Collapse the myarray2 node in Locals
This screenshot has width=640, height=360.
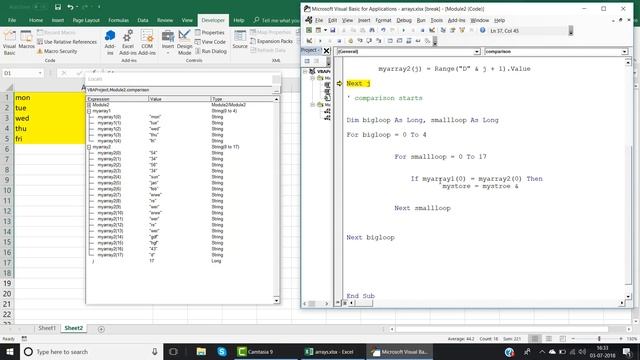(x=89, y=147)
